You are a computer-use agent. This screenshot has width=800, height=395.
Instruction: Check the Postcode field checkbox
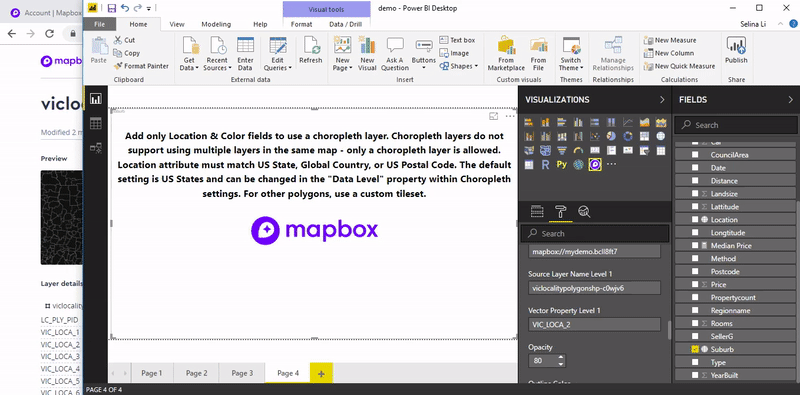[695, 271]
